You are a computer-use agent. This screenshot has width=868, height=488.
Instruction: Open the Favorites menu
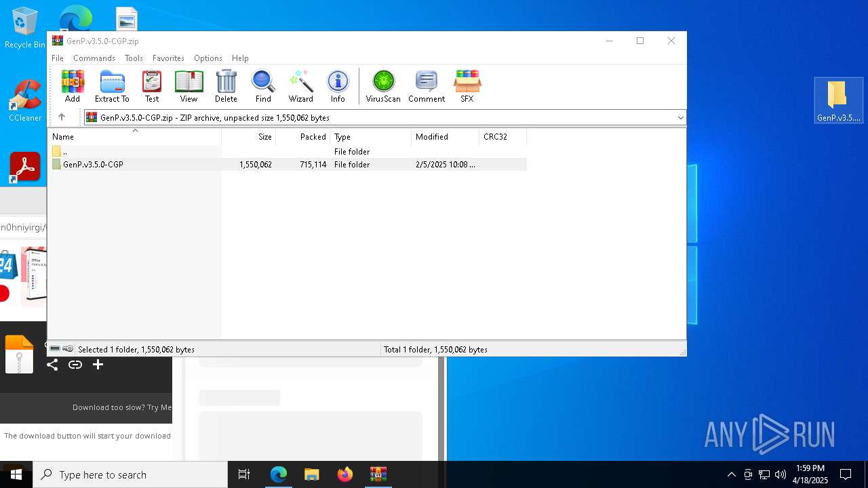[168, 58]
